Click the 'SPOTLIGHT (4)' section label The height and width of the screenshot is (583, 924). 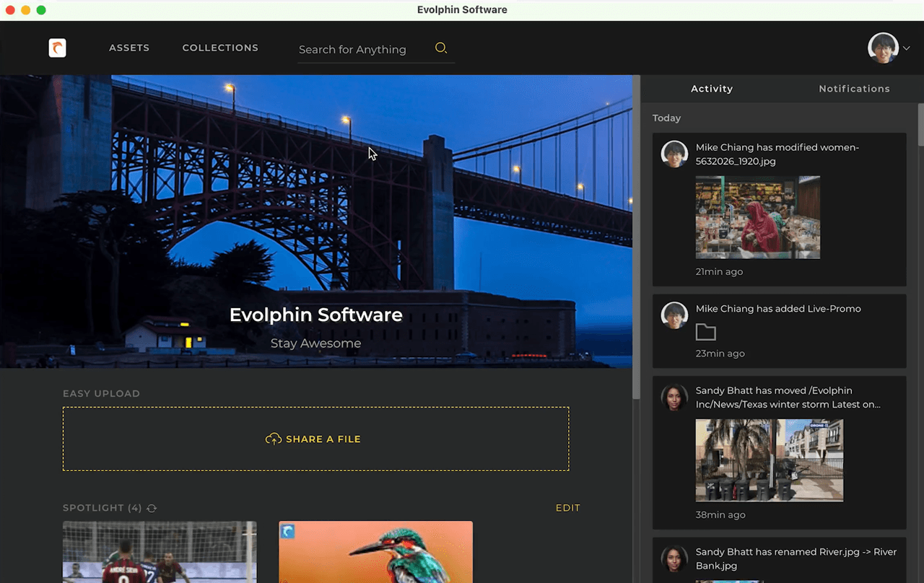coord(103,508)
